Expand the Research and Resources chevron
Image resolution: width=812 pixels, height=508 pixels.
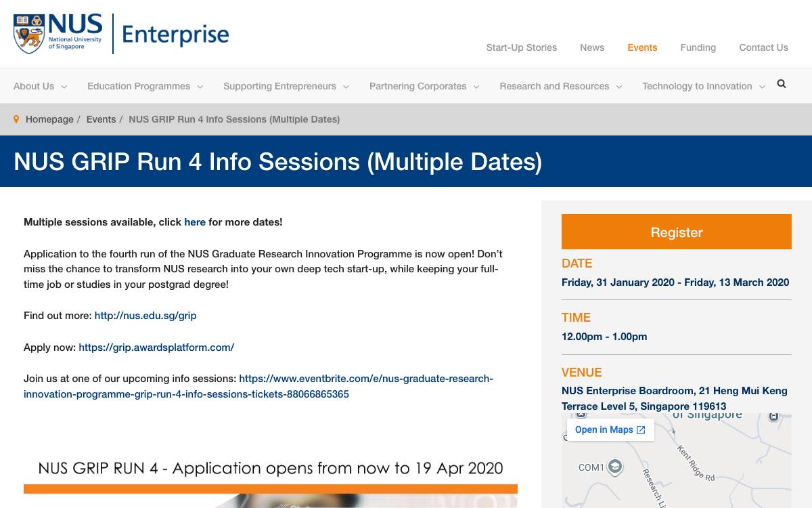[x=619, y=87]
